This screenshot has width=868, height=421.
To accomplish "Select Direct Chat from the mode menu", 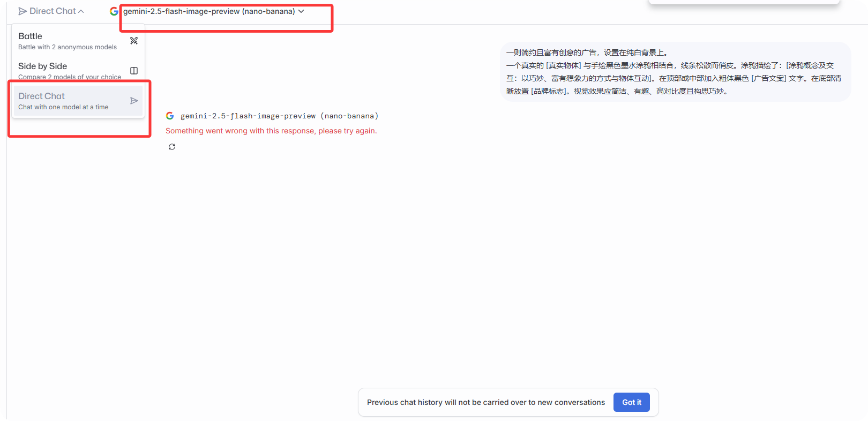I will (x=42, y=96).
